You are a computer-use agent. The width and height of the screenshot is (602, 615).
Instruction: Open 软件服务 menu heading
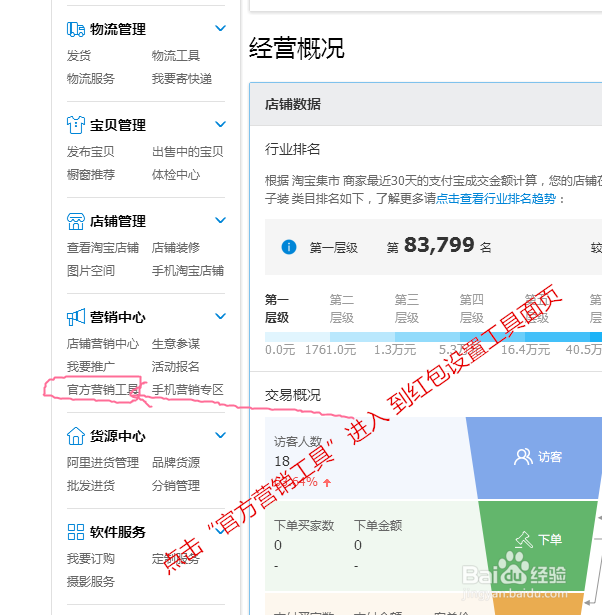point(118,532)
